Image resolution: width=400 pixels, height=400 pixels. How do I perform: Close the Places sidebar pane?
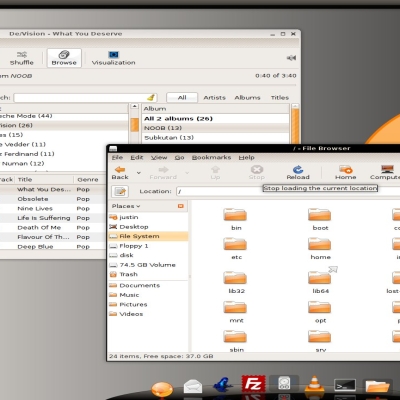[x=181, y=206]
